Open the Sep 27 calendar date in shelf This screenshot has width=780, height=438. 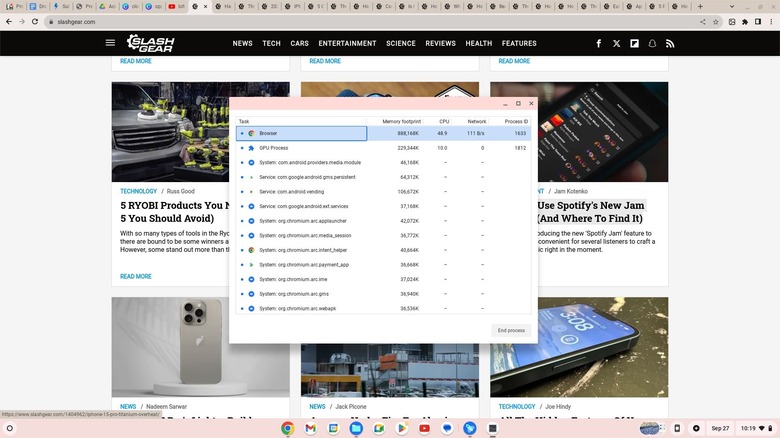[x=720, y=428]
